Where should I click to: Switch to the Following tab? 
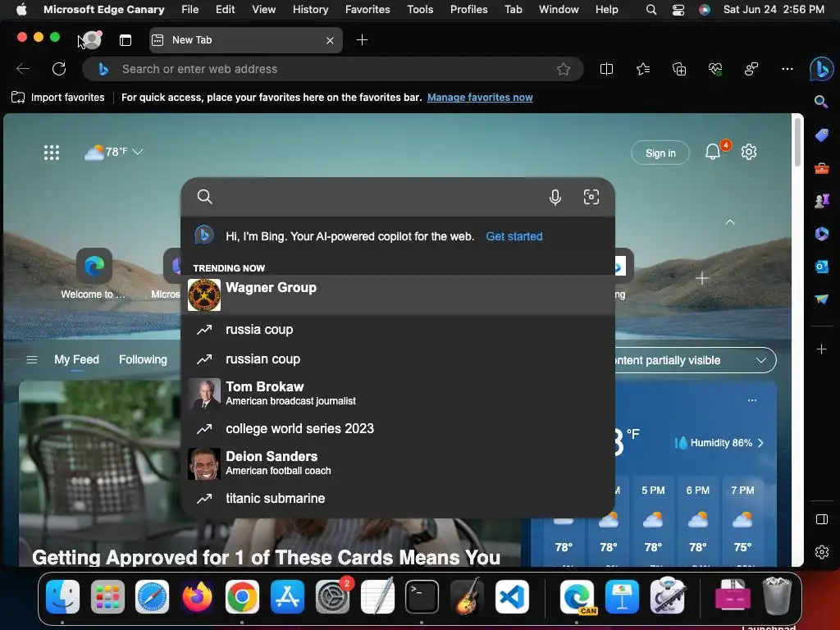click(143, 359)
